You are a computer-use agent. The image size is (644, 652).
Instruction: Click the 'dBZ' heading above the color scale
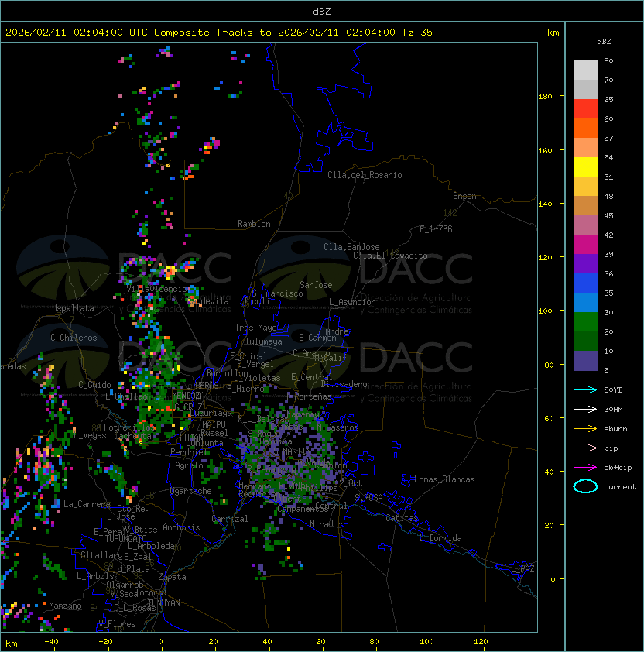(604, 42)
